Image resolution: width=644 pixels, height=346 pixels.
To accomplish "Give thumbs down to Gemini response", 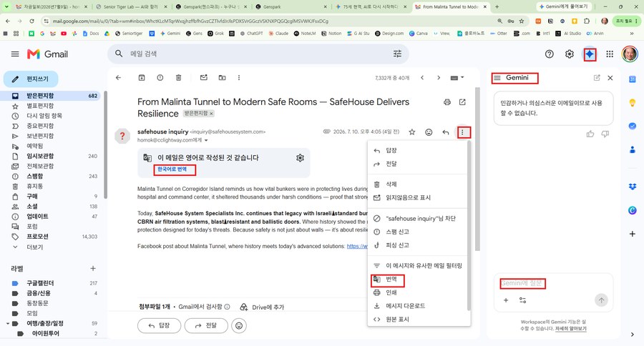I will (x=605, y=134).
